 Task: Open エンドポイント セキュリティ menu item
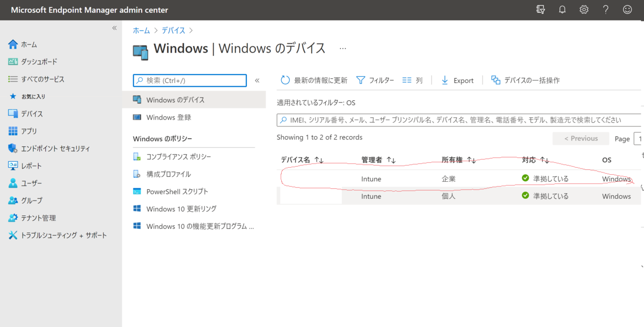[56, 148]
